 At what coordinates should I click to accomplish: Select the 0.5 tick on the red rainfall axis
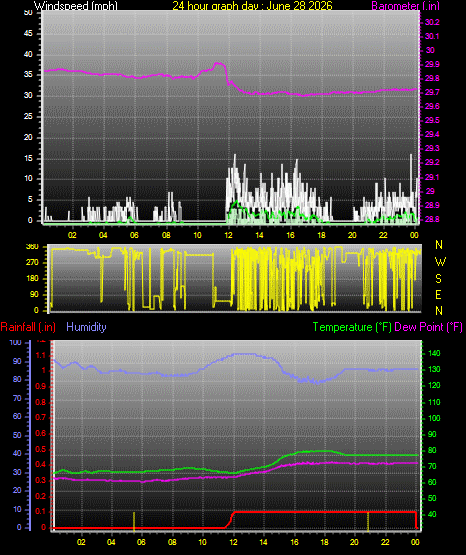point(41,449)
